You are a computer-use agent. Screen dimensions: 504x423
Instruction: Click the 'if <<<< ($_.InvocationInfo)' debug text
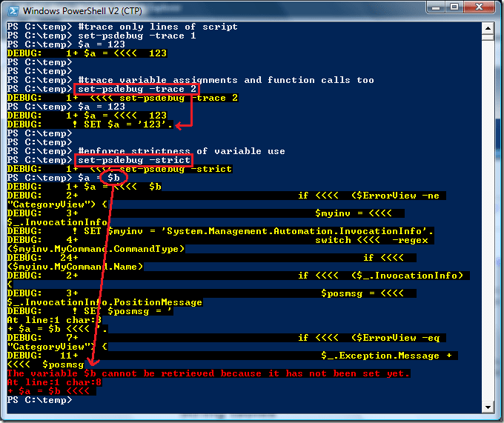(x=380, y=276)
